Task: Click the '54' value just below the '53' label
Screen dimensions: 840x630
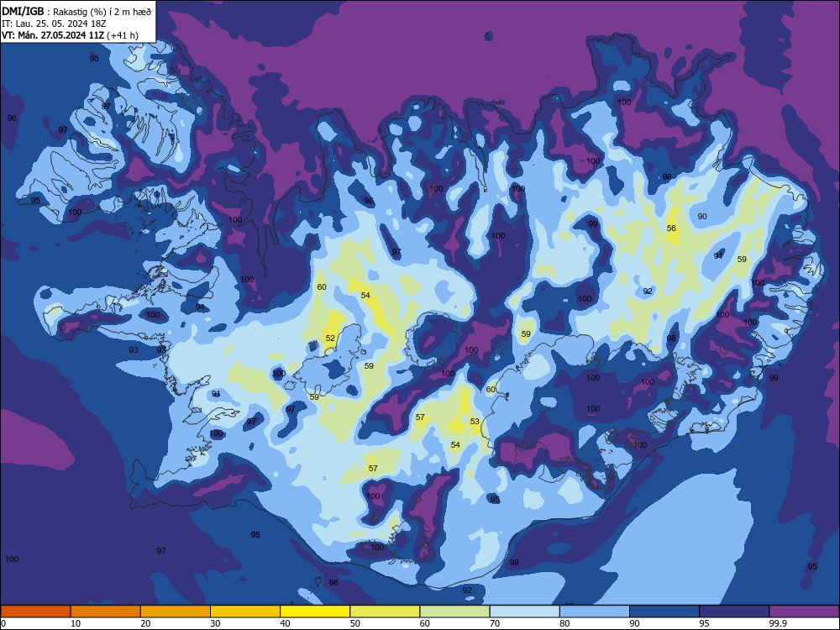Action: click(455, 444)
